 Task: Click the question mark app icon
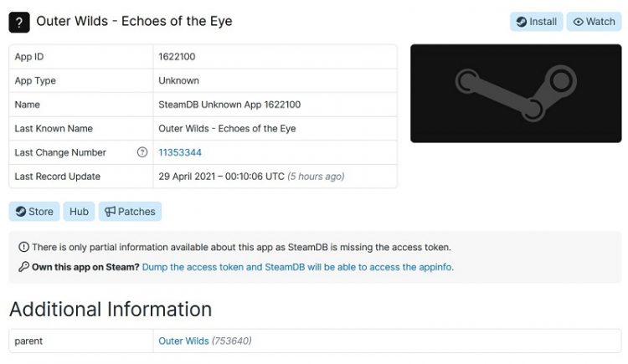[19, 22]
